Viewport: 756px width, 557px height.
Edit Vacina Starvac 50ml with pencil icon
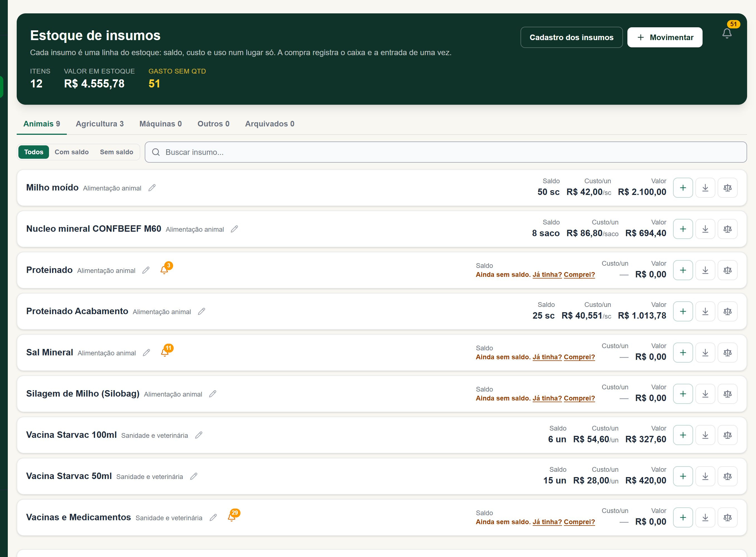(194, 476)
